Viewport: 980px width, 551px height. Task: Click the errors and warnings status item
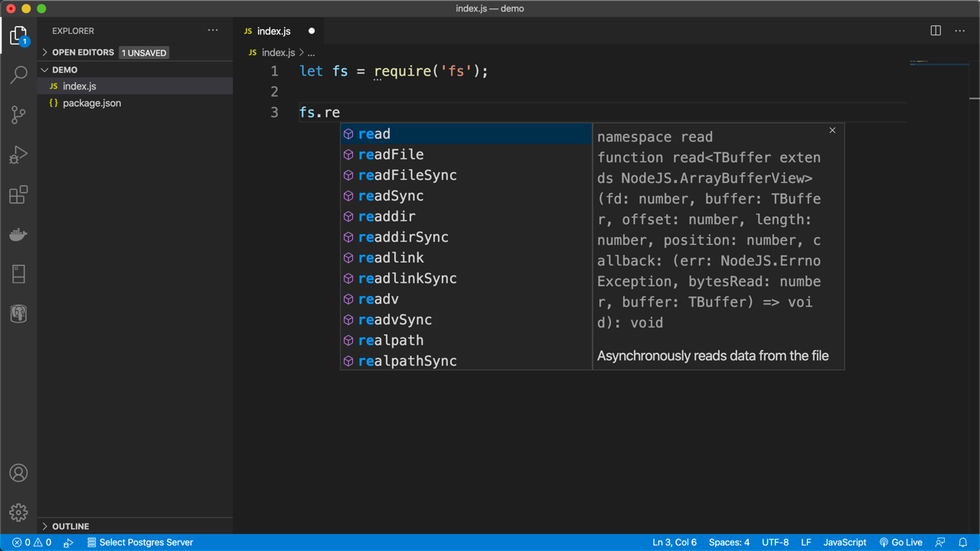(x=31, y=543)
